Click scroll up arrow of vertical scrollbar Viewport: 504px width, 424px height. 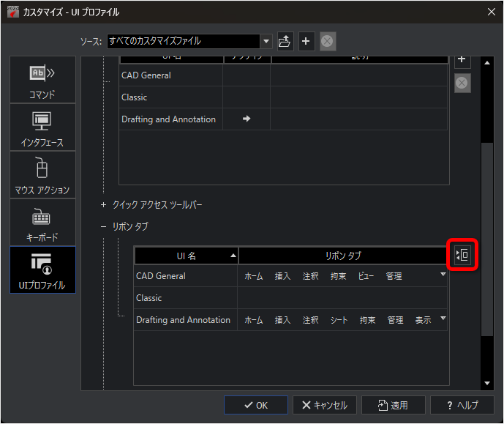click(487, 63)
